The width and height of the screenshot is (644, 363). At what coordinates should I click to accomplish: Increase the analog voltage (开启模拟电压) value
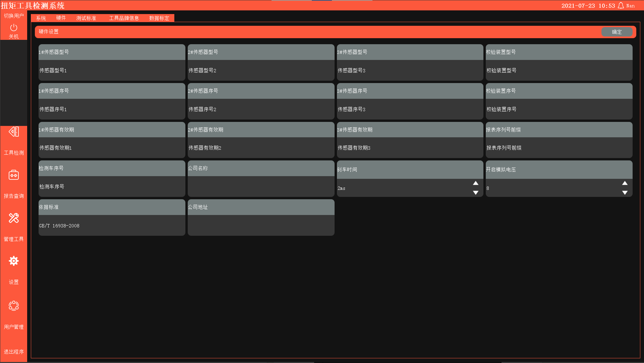(x=625, y=183)
